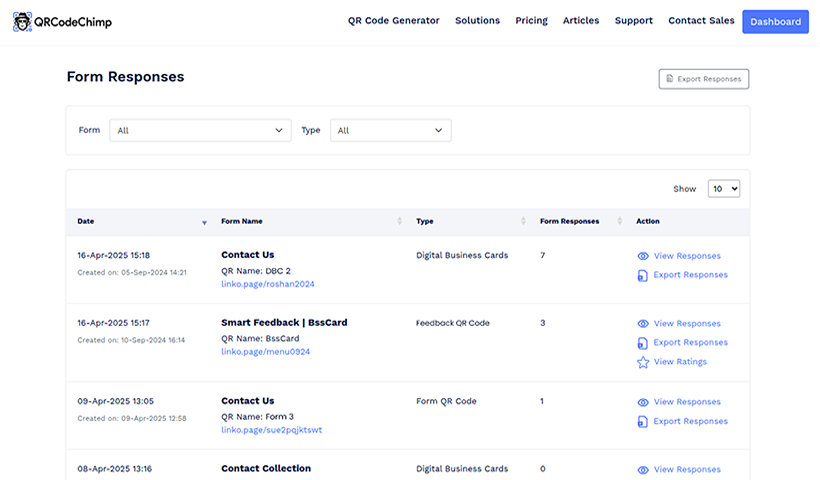Click Created on: 09-Apr-2025 12:58 text

[x=132, y=418]
